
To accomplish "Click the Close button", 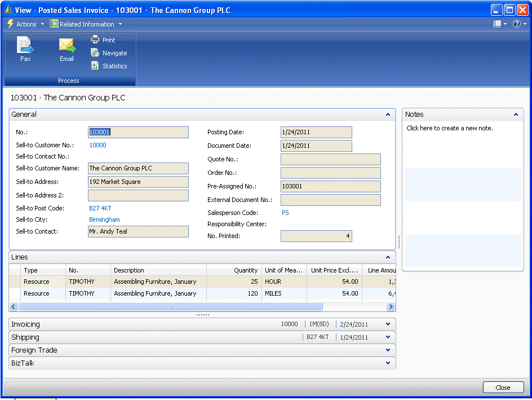I will (x=503, y=388).
